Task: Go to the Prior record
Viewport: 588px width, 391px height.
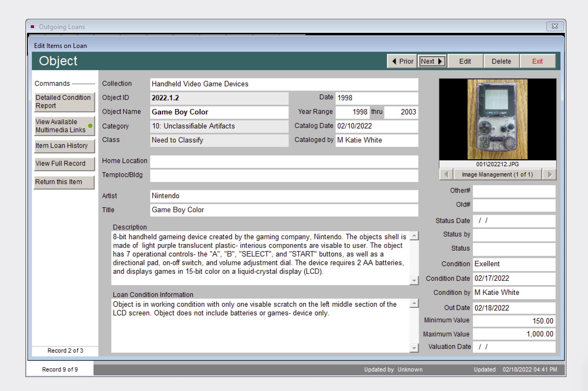Action: pos(402,61)
